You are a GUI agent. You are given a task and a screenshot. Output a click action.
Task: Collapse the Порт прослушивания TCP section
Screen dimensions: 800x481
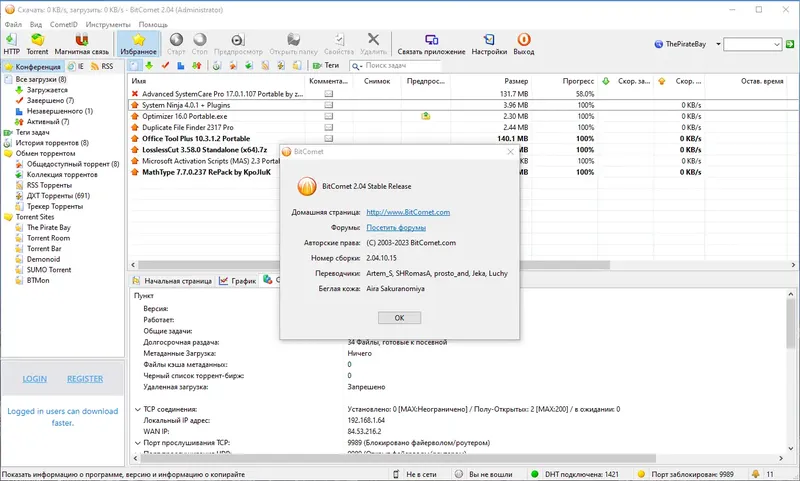click(137, 443)
